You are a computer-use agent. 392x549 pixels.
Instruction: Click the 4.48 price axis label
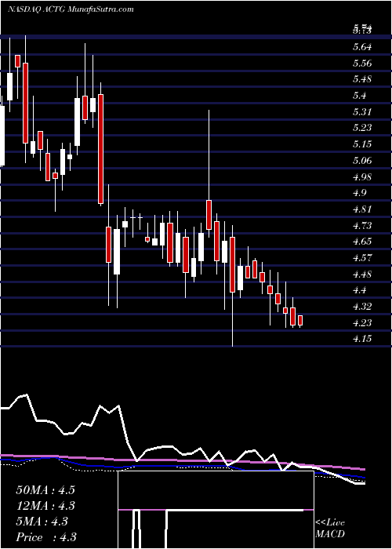(362, 274)
